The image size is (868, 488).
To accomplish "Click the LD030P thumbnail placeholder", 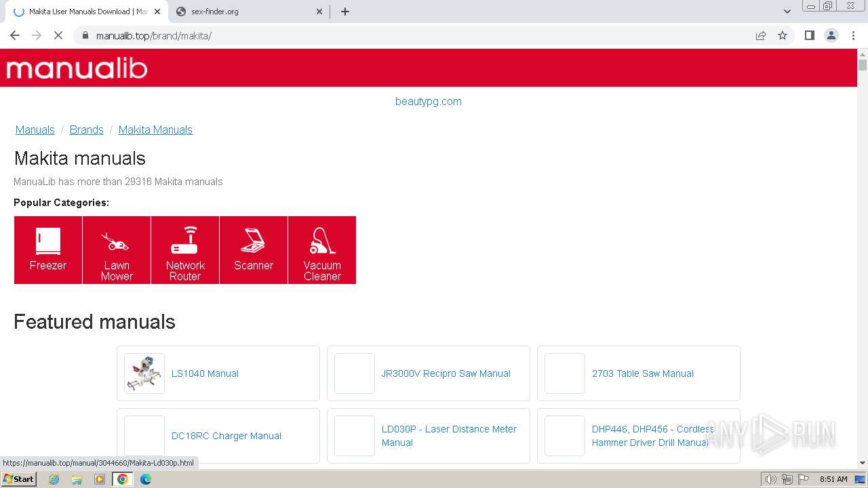I will coord(355,436).
